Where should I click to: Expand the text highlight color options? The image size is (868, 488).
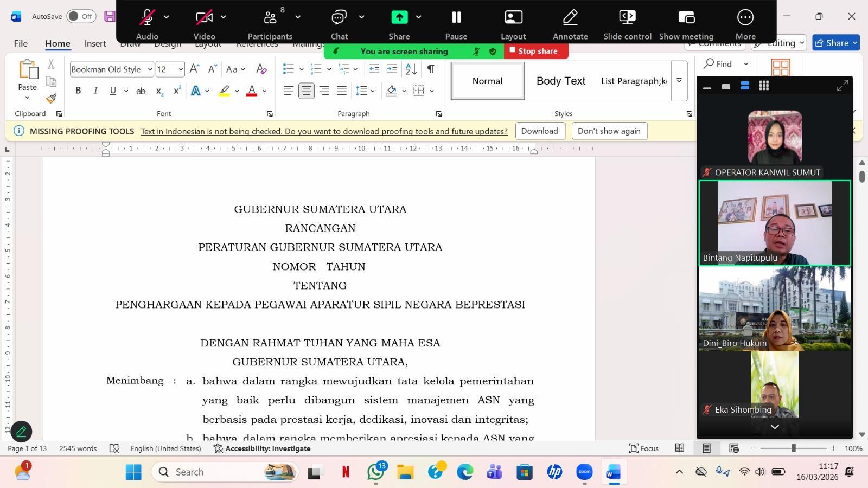click(235, 91)
